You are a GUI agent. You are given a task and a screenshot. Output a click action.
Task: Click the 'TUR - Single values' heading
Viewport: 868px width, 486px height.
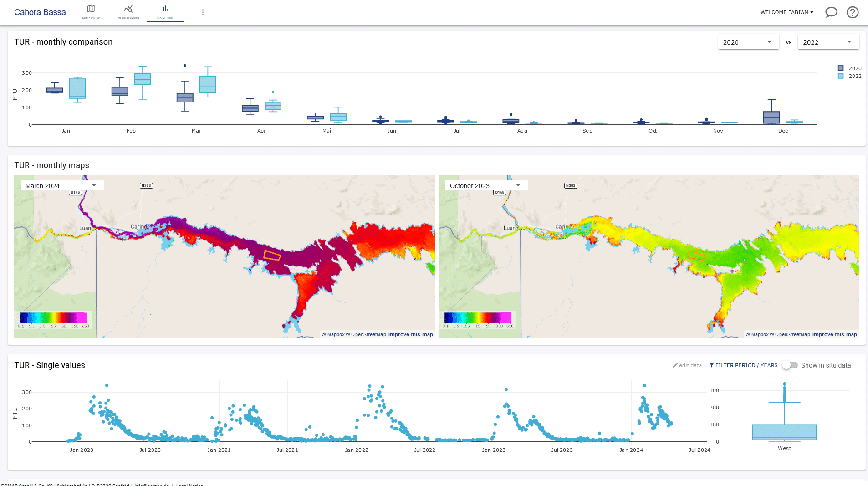coord(50,365)
